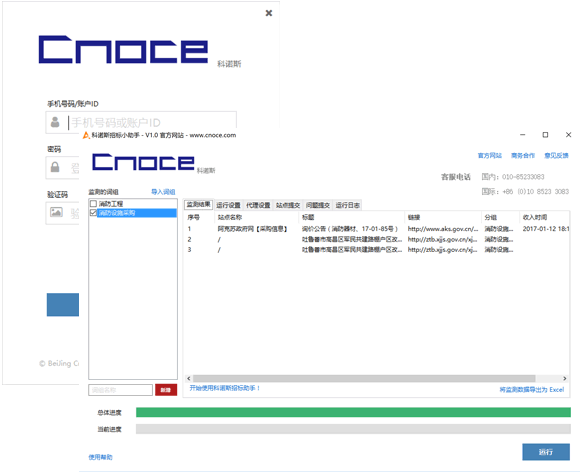Close the Cnoce login window
Screen dimensions: 584x476
[x=269, y=13]
